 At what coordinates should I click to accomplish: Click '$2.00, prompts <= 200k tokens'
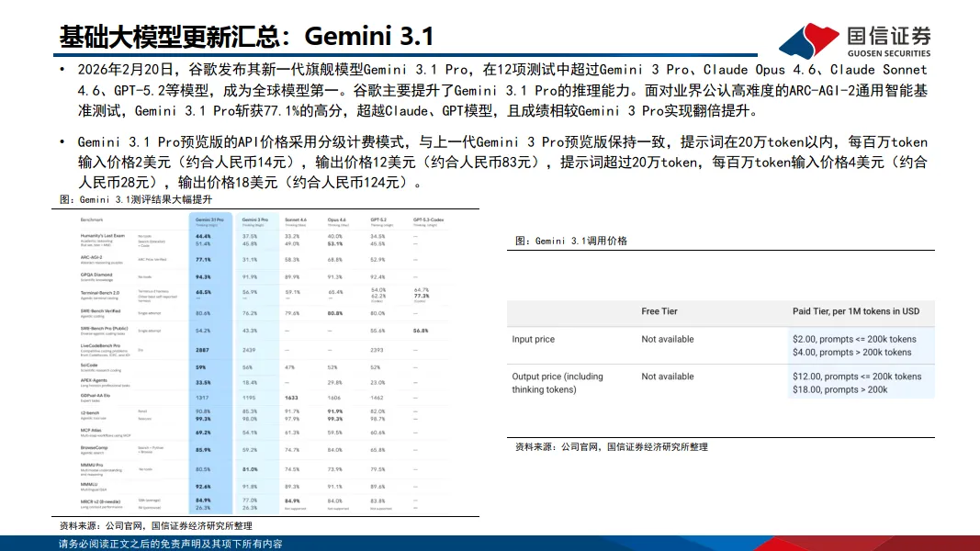pyautogui.click(x=854, y=339)
